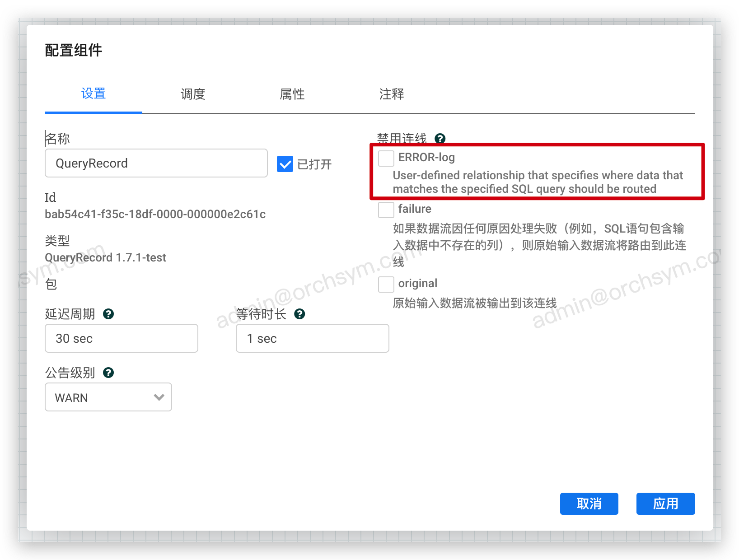Click the 应用 apply button
This screenshot has width=739, height=560.
tap(665, 504)
